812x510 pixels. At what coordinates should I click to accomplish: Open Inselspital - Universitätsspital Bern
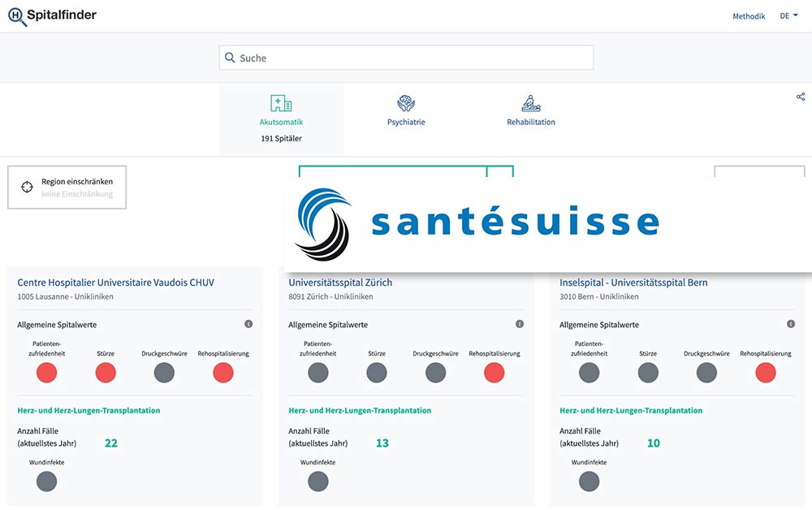coord(633,283)
